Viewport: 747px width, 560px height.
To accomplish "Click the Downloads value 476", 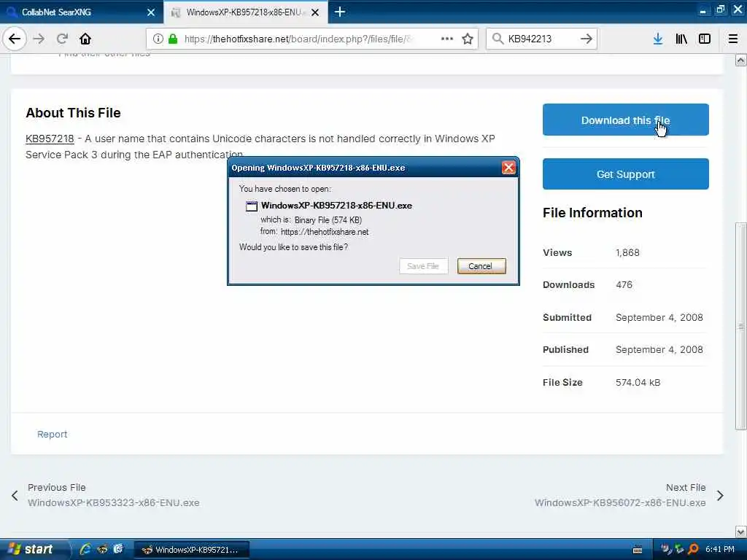I will [624, 285].
